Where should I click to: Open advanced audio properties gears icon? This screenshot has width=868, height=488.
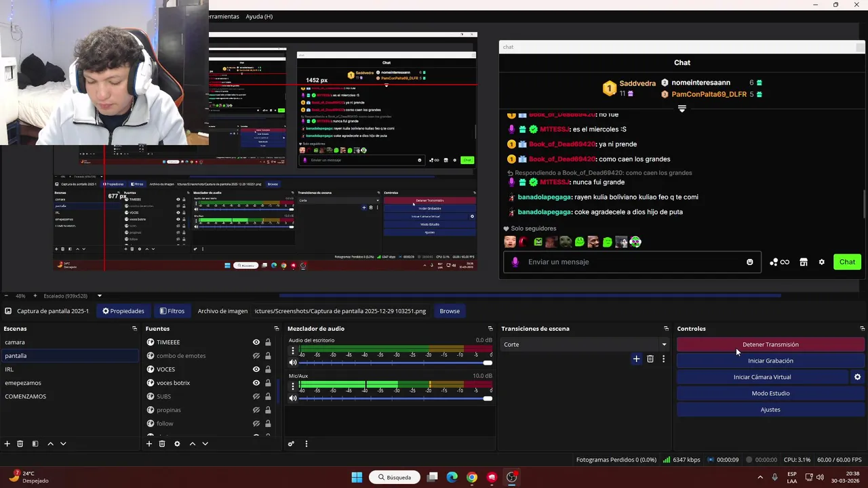pos(291,444)
